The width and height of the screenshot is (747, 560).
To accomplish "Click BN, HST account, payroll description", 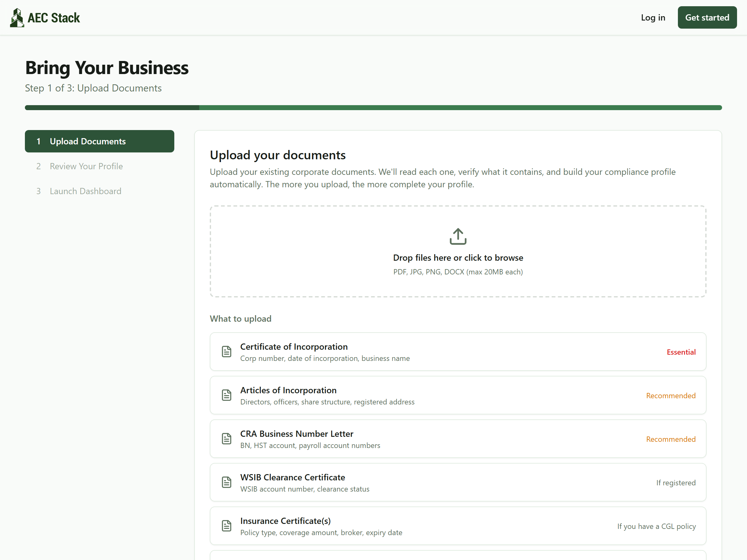I will [310, 446].
